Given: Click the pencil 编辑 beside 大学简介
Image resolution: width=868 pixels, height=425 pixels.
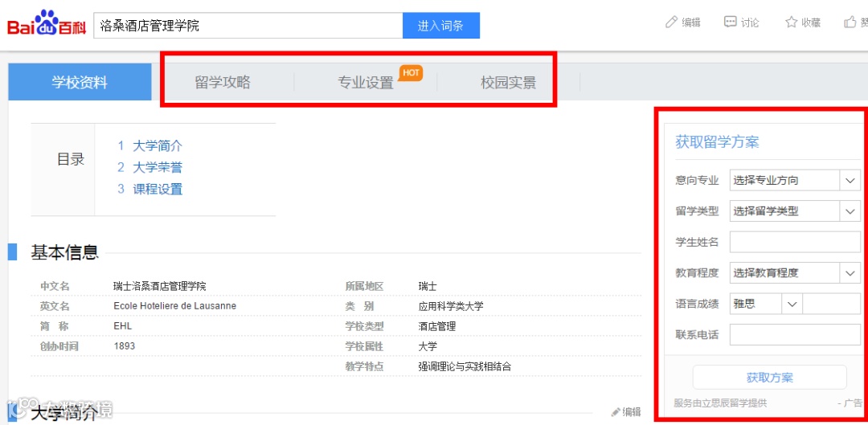Looking at the screenshot, I should [x=625, y=411].
